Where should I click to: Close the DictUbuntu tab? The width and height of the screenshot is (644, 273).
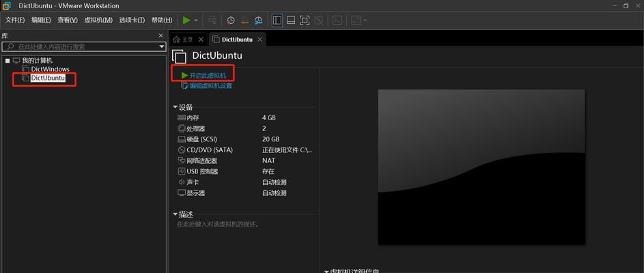[x=260, y=40]
